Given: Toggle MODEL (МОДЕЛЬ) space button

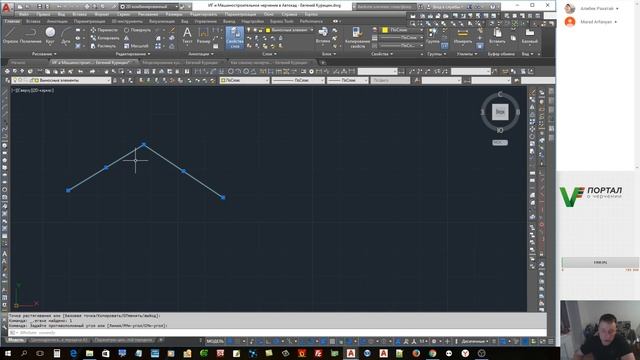Looking at the screenshot, I should [x=215, y=341].
